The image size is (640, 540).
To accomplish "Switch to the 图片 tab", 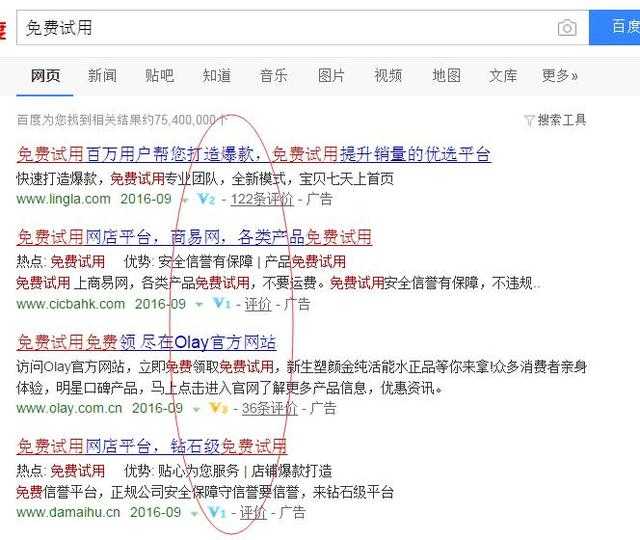I will pyautogui.click(x=331, y=76).
